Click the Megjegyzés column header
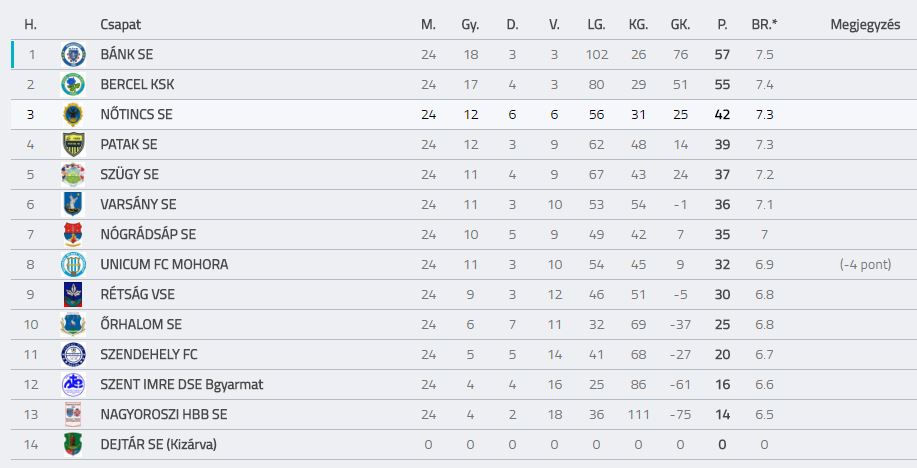This screenshot has height=468, width=917. pyautogui.click(x=865, y=25)
